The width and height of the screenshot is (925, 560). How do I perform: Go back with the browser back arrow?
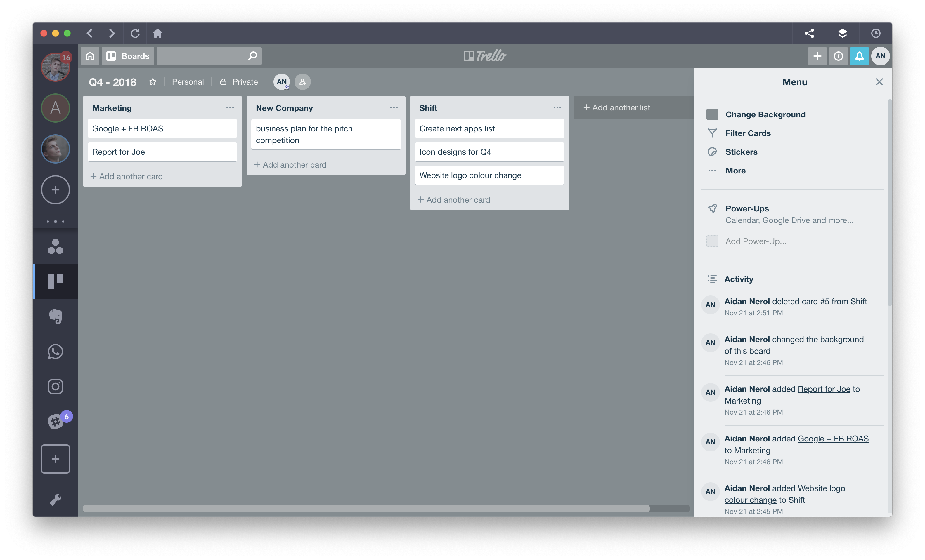(x=90, y=33)
